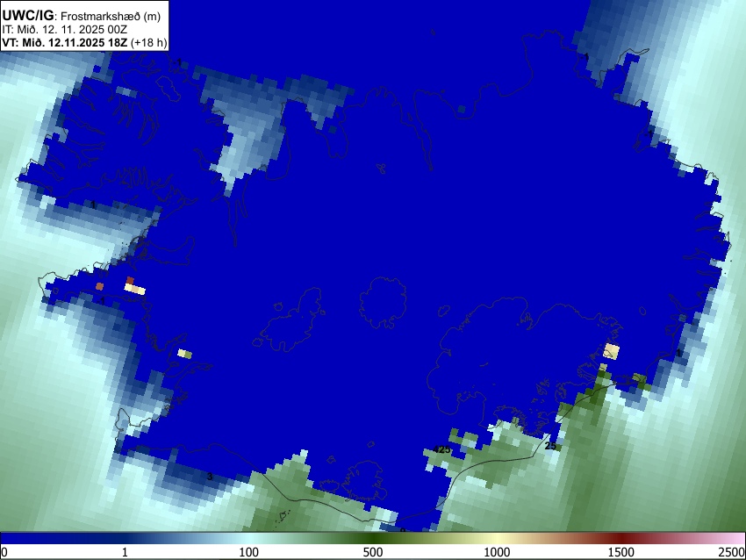
Task: Click the large beige grid cell in southeast Iceland
Action: pos(612,351)
